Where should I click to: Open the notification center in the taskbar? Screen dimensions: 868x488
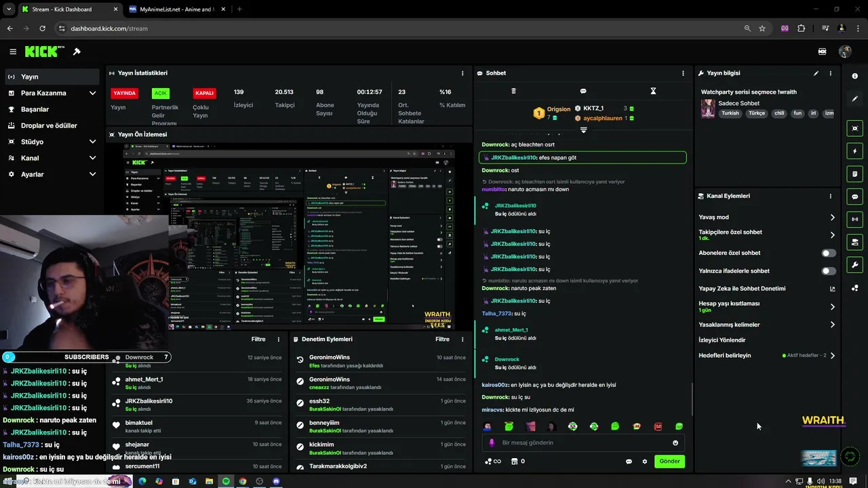coord(852,481)
